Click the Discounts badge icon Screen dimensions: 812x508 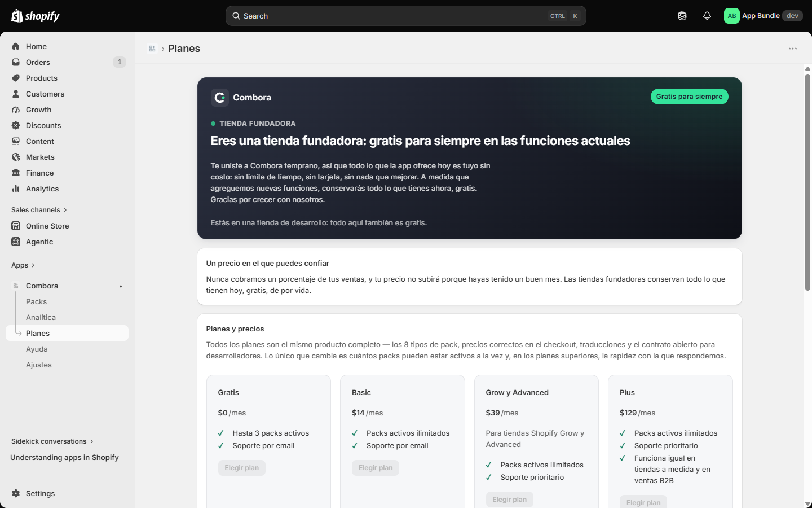tap(16, 125)
